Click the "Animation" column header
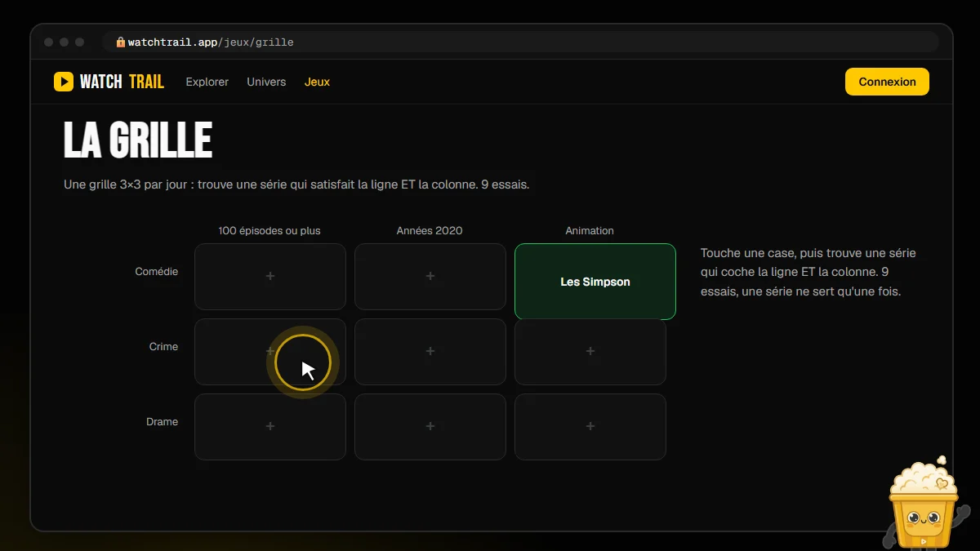Image resolution: width=980 pixels, height=551 pixels. [590, 231]
